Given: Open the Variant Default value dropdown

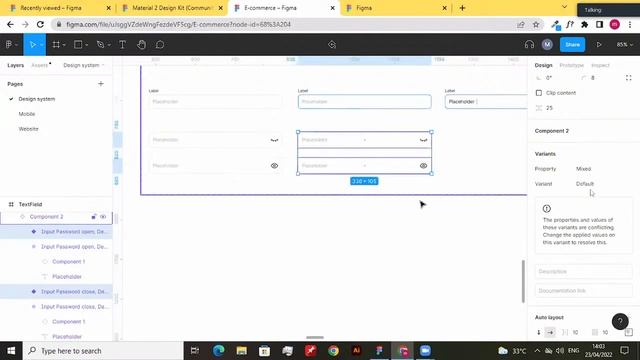Looking at the screenshot, I should pyautogui.click(x=585, y=184).
